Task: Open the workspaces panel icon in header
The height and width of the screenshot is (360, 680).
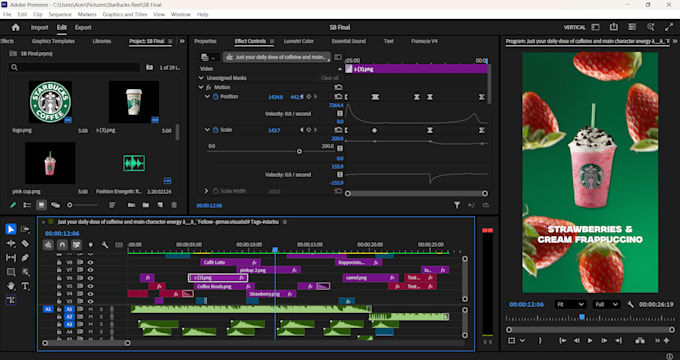Action: 595,27
